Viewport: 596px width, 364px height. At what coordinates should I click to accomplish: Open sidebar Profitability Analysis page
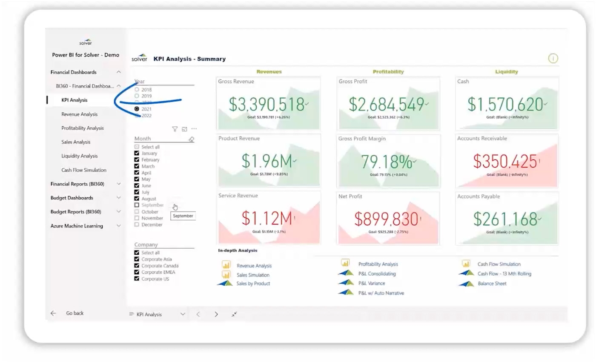pos(83,128)
